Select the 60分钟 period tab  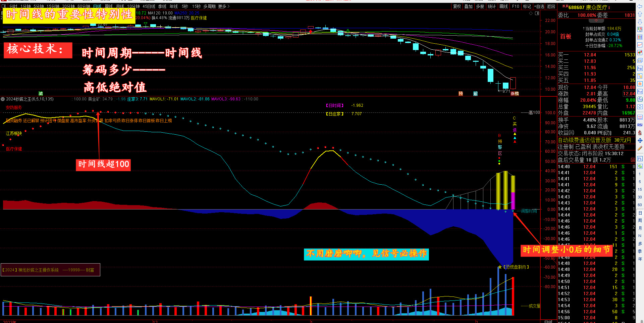(x=84, y=6)
